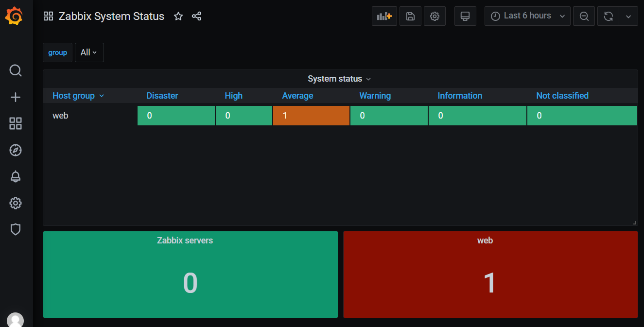644x327 pixels.
Task: Sort by the Warning column header
Action: click(x=375, y=96)
